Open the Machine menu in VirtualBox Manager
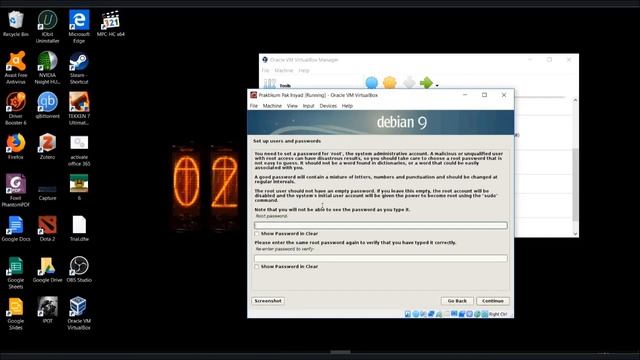Viewport: 640px width, 360px height. (x=284, y=71)
